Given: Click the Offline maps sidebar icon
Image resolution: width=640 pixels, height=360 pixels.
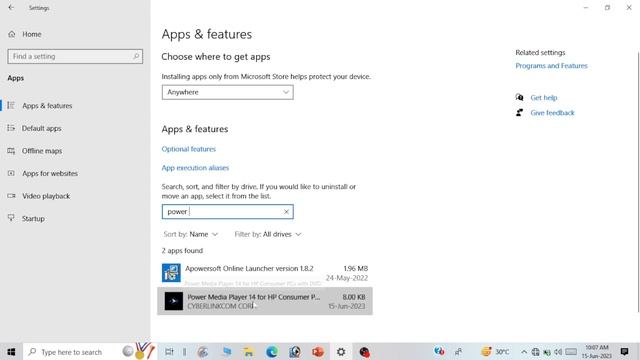Looking at the screenshot, I should coord(11,151).
